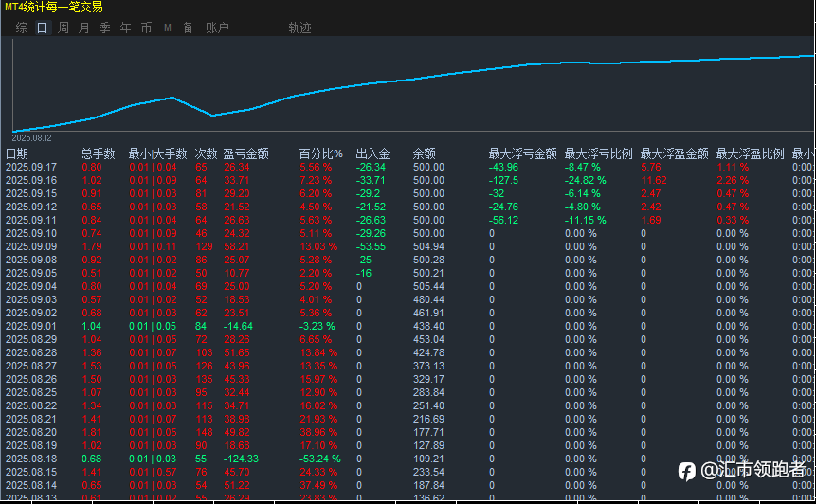The height and width of the screenshot is (504, 816).
Task: Open the 周 weekly statistics tab
Action: click(63, 27)
